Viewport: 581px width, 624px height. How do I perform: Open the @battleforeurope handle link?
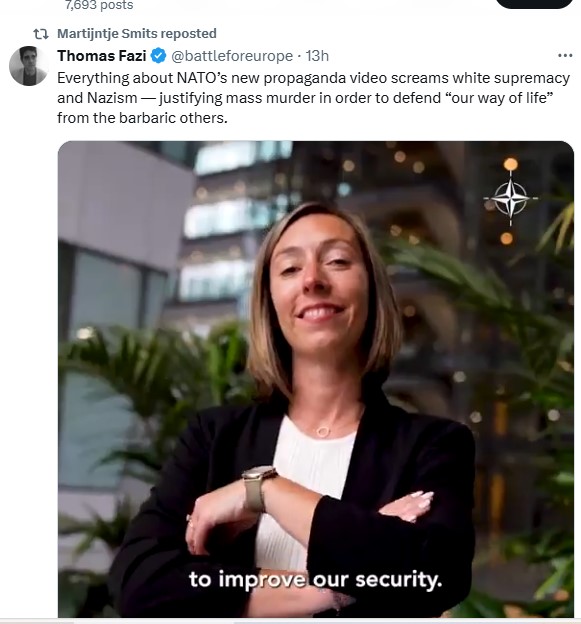tap(232, 56)
